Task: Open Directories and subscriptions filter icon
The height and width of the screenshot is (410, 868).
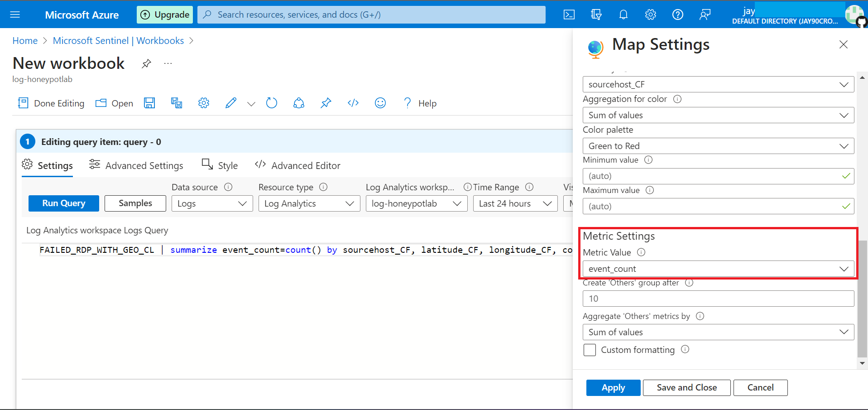Action: click(596, 14)
